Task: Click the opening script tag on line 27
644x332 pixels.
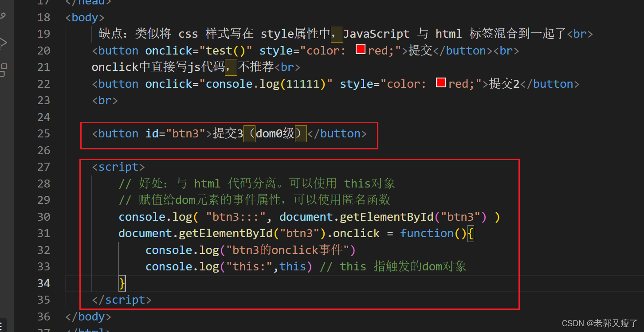Action: tap(118, 167)
